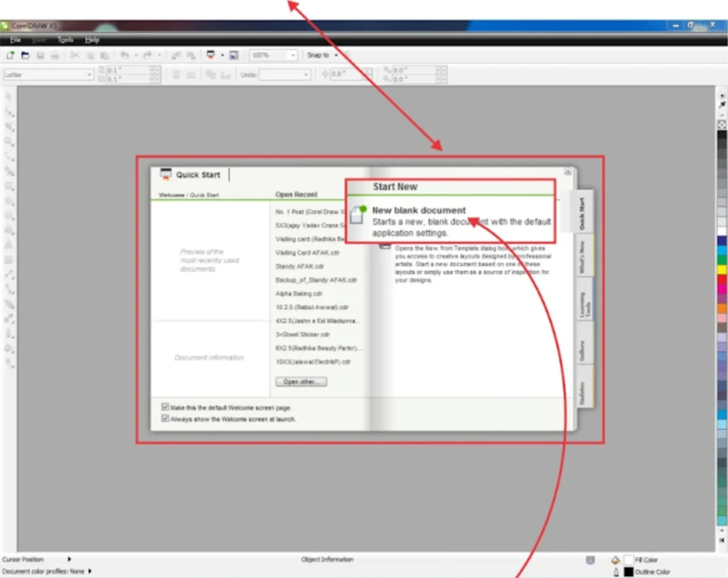Screen dimensions: 728x578
Task: Select the Pick tool in toolbox
Action: click(9, 97)
